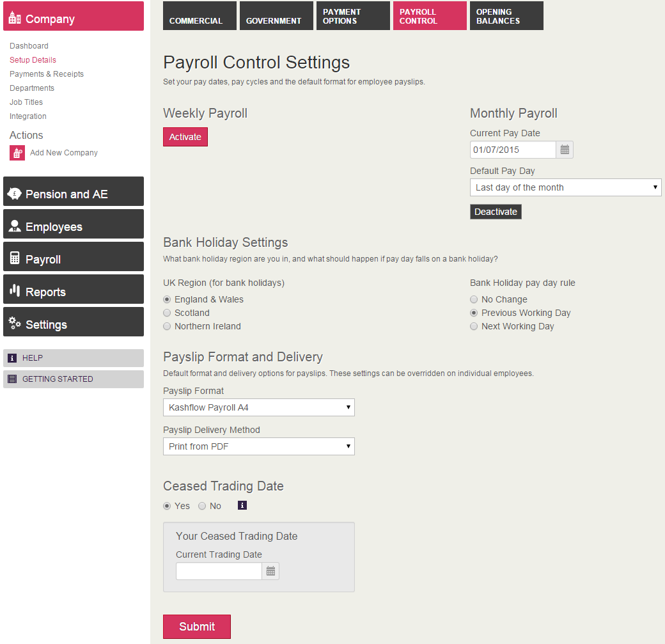Screen dimensions: 665x644
Task: Click the Add New Company icon
Action: pyautogui.click(x=17, y=153)
